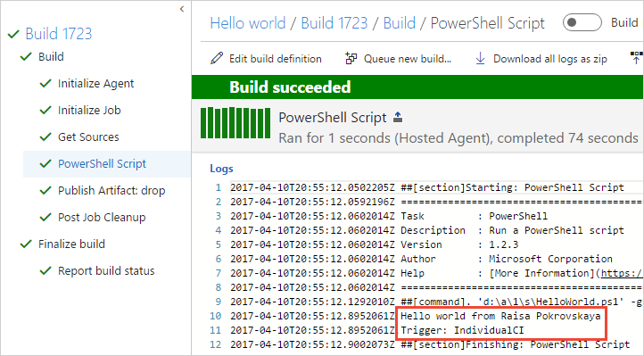Click log line 12 Finishing PowerShell Script
The height and width of the screenshot is (356, 644).
[515, 344]
